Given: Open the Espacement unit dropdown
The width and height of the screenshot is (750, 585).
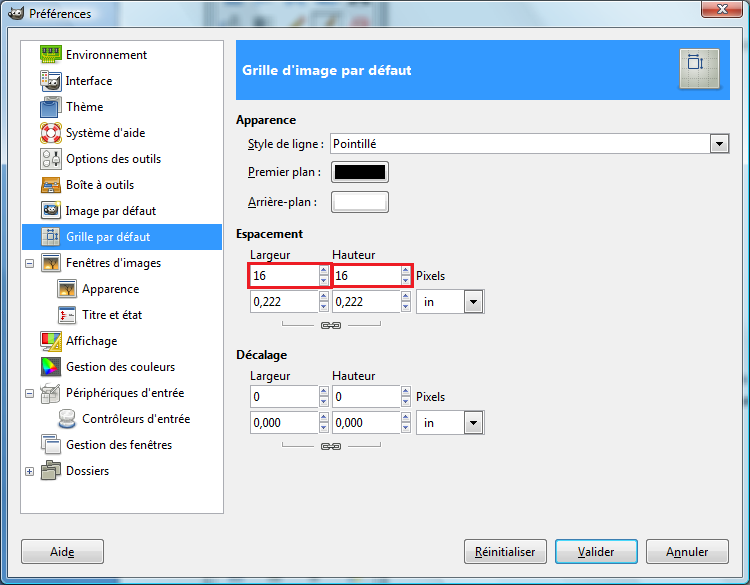Looking at the screenshot, I should [473, 302].
